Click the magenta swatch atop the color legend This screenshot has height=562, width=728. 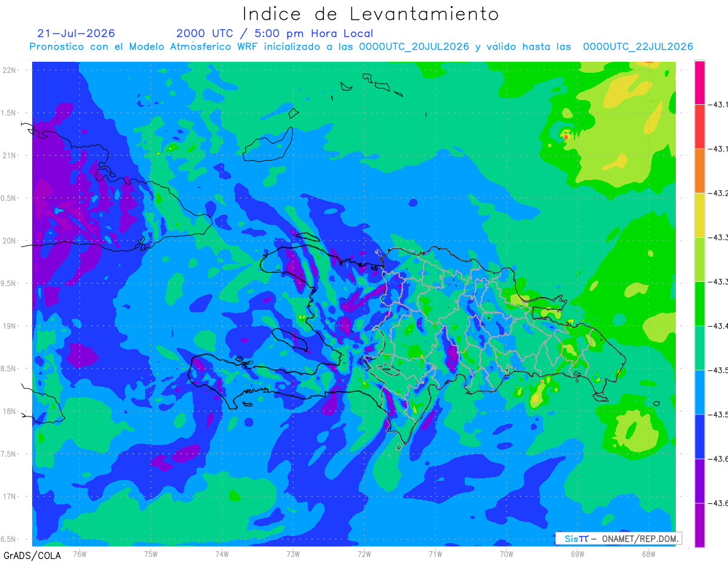tap(699, 82)
